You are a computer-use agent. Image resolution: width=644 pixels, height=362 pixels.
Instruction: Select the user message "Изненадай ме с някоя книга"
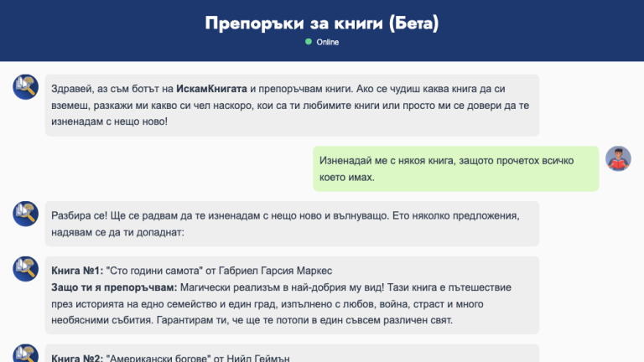[x=455, y=168]
